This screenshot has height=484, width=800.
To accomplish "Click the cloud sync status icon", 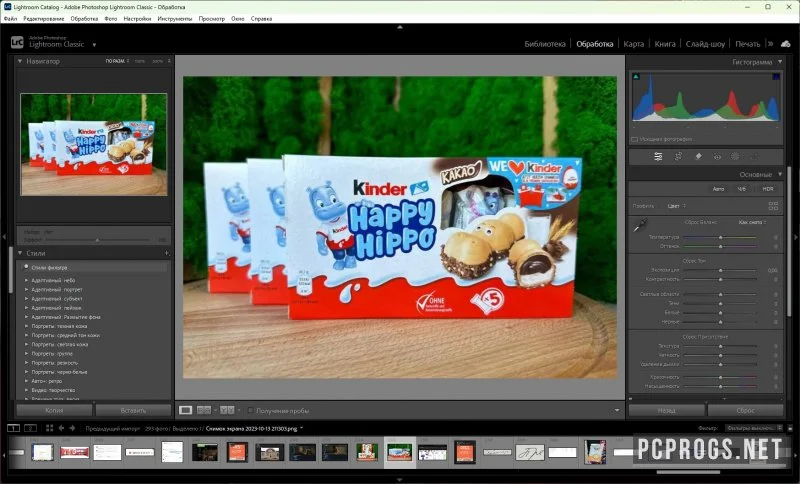I will pyautogui.click(x=785, y=44).
